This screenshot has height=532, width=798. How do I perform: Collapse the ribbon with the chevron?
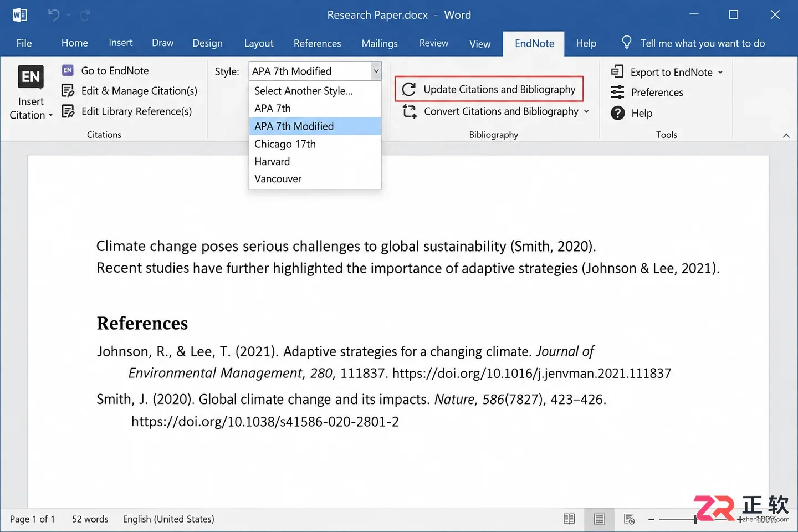click(786, 135)
